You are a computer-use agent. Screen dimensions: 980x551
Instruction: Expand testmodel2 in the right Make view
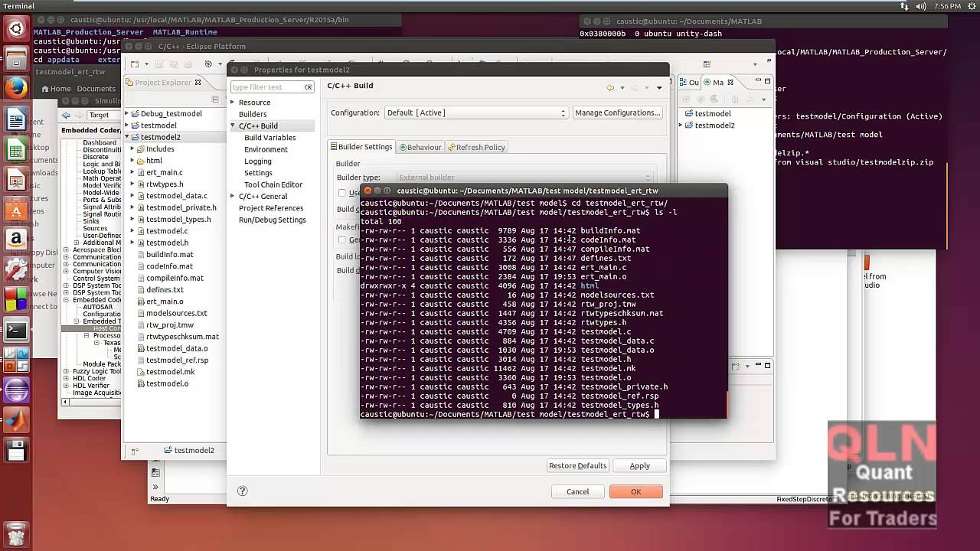[681, 126]
